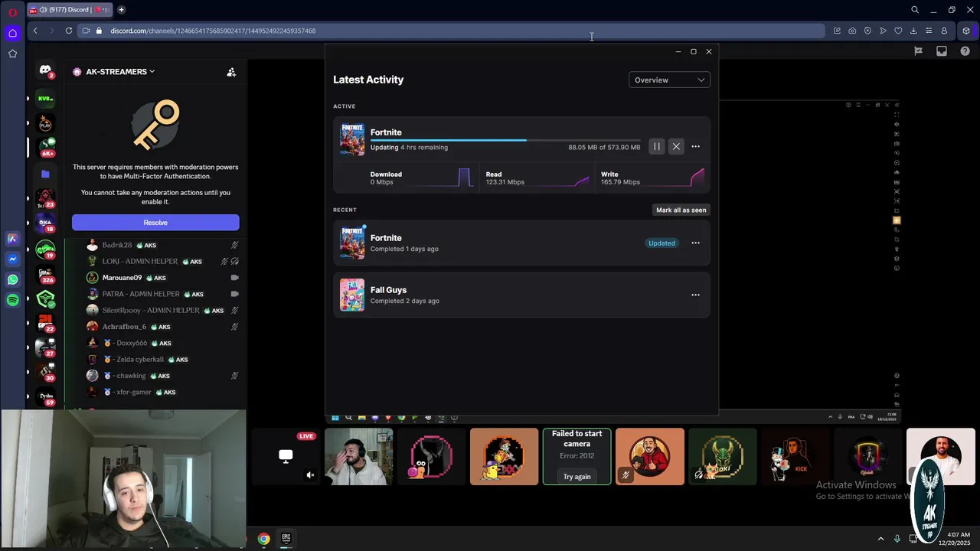Open Opera easy setup icon
The width and height of the screenshot is (980, 551).
coord(929,31)
